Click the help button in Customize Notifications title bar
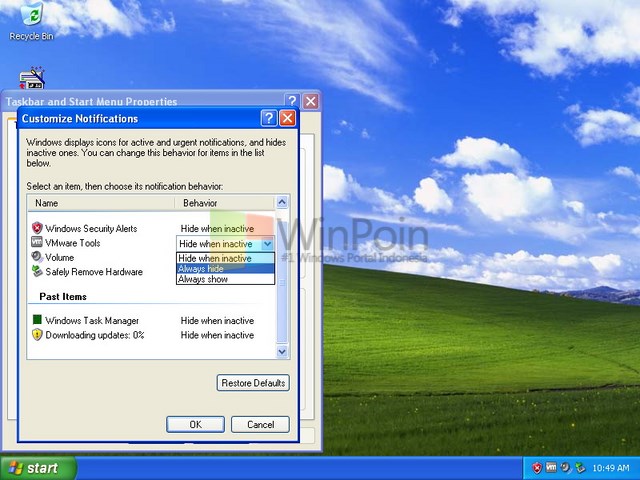The width and height of the screenshot is (640, 480). (x=269, y=118)
